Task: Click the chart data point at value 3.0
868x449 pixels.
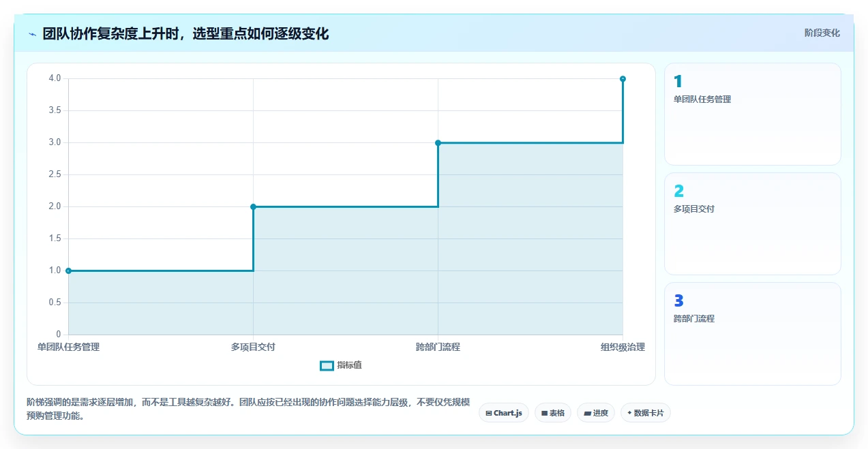Action: tap(438, 142)
